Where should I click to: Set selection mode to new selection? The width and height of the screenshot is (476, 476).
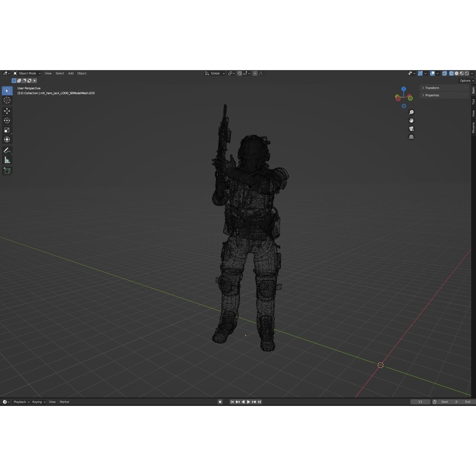click(x=14, y=81)
